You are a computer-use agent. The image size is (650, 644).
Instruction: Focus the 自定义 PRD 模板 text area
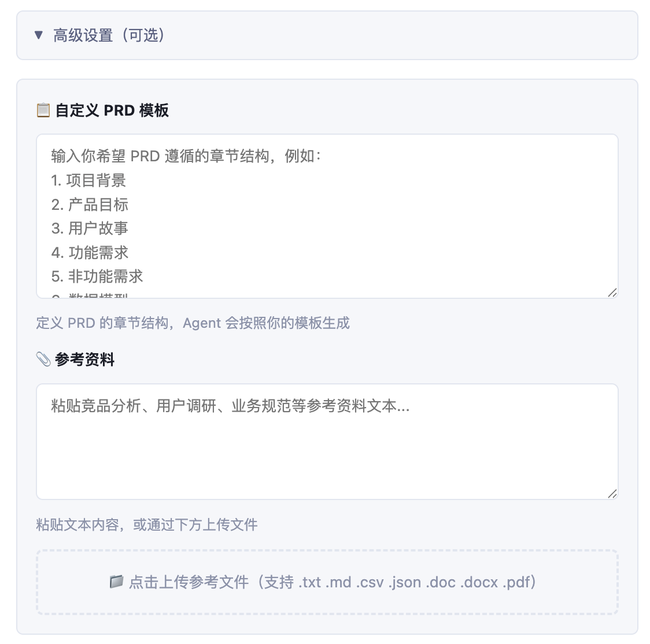point(327,216)
